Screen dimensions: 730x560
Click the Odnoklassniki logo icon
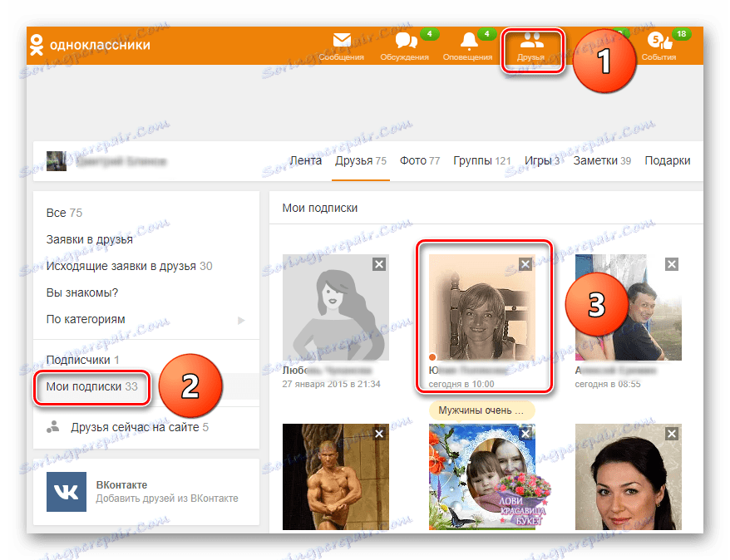coord(35,43)
